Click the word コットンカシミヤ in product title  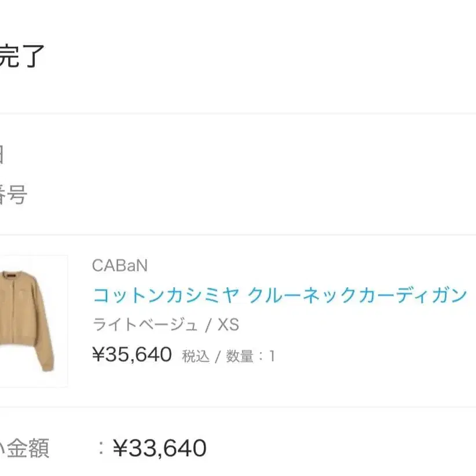(166, 295)
